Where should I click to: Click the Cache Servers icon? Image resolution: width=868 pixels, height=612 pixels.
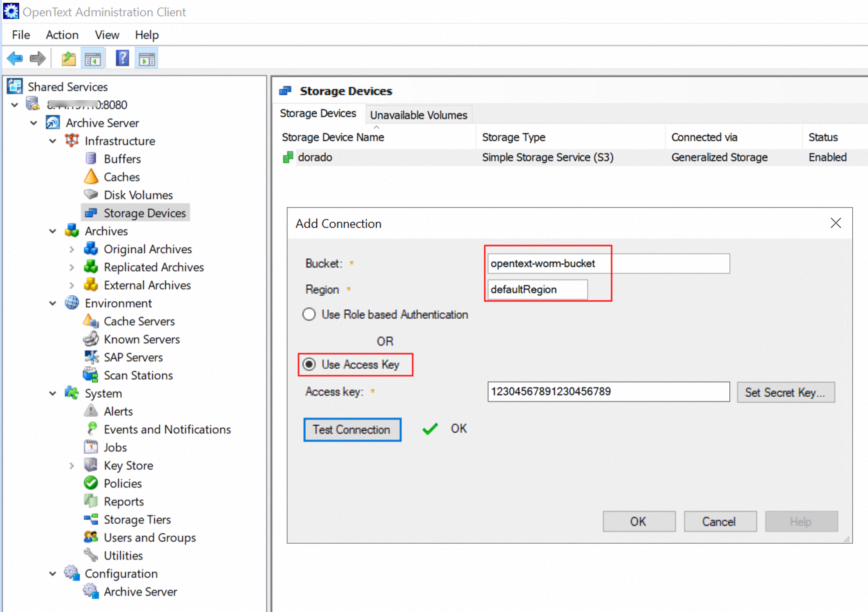point(91,321)
